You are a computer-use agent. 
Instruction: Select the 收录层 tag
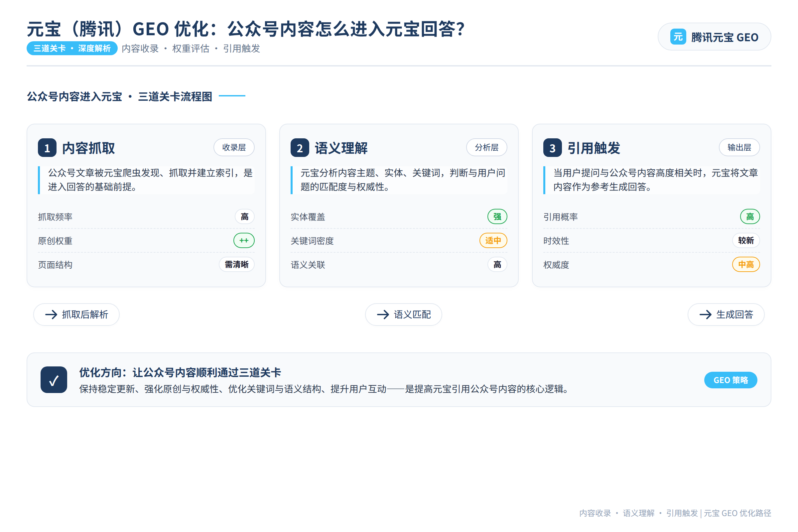(x=234, y=147)
